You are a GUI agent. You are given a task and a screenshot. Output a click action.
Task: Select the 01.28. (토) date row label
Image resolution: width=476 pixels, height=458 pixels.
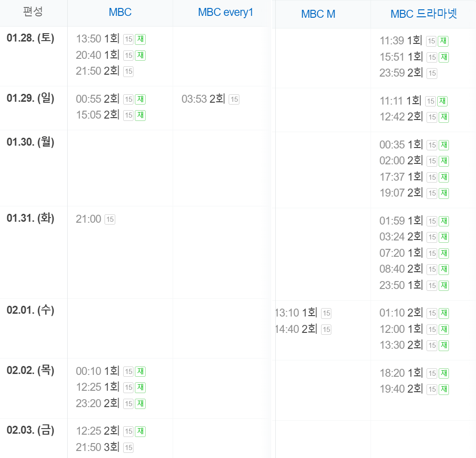(x=30, y=38)
